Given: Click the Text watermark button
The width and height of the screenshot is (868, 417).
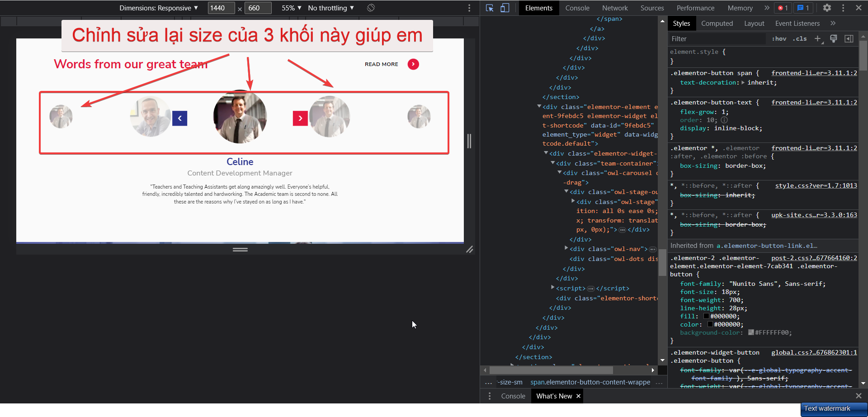Looking at the screenshot, I should pos(834,409).
